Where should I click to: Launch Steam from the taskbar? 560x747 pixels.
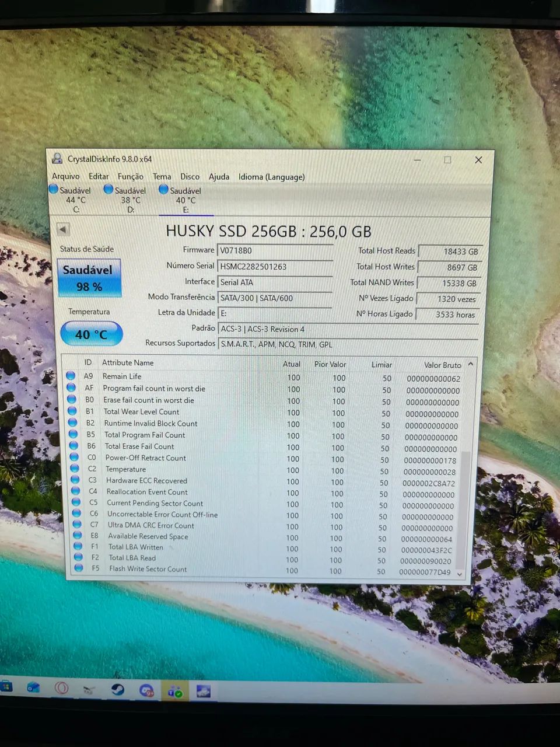tap(118, 690)
